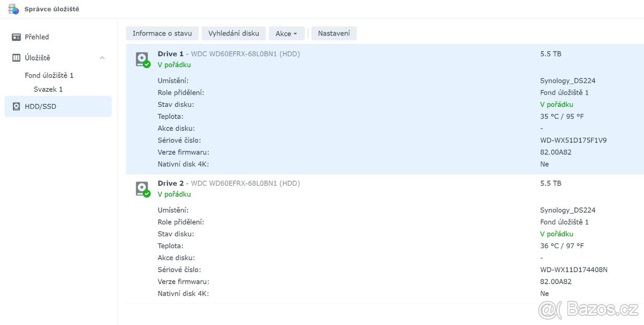The image size is (644, 325).
Task: Click Drive 2 location 'Synology_DS224'
Action: coord(568,210)
